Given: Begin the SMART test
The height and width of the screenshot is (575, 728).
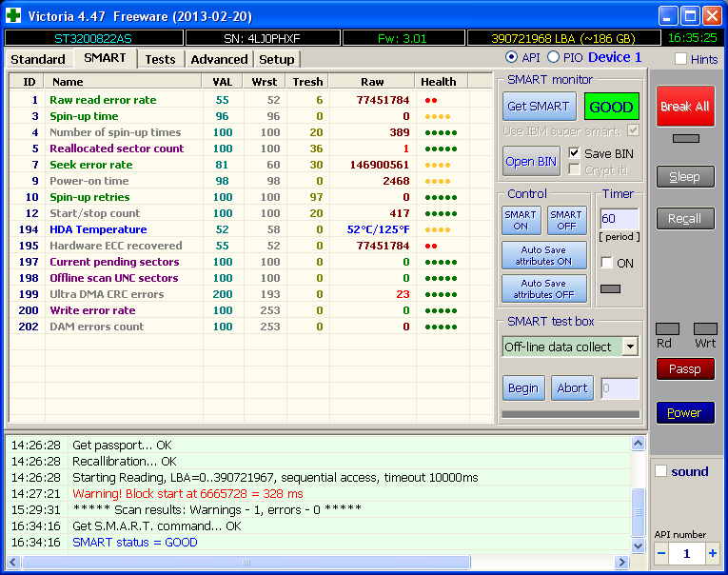Looking at the screenshot, I should tap(522, 387).
